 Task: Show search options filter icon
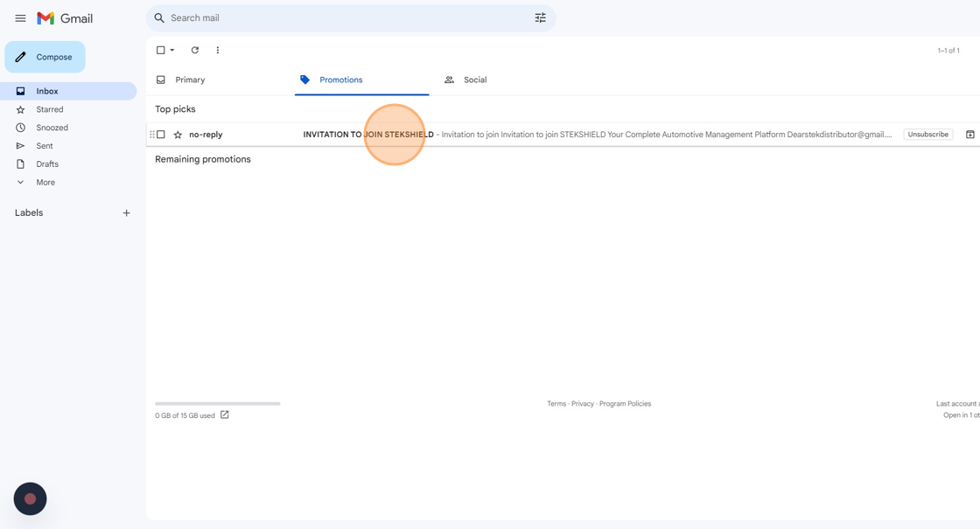pyautogui.click(x=541, y=18)
